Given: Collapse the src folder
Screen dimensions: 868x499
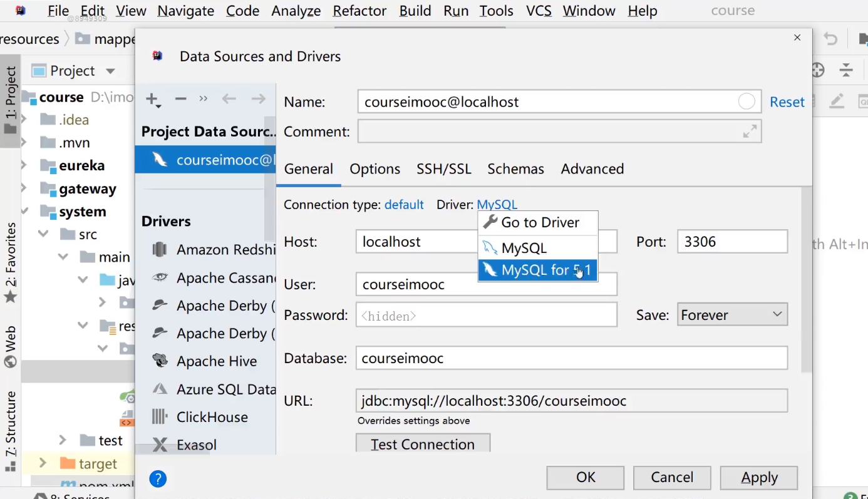Looking at the screenshot, I should pyautogui.click(x=44, y=234).
